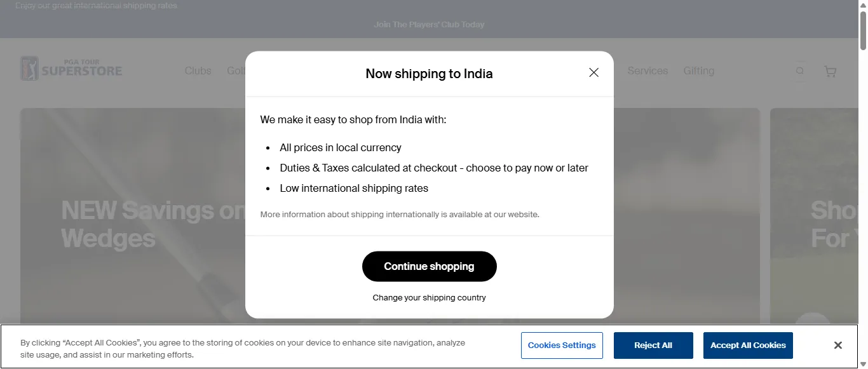
Task: Open the Services navigation menu
Action: point(648,71)
